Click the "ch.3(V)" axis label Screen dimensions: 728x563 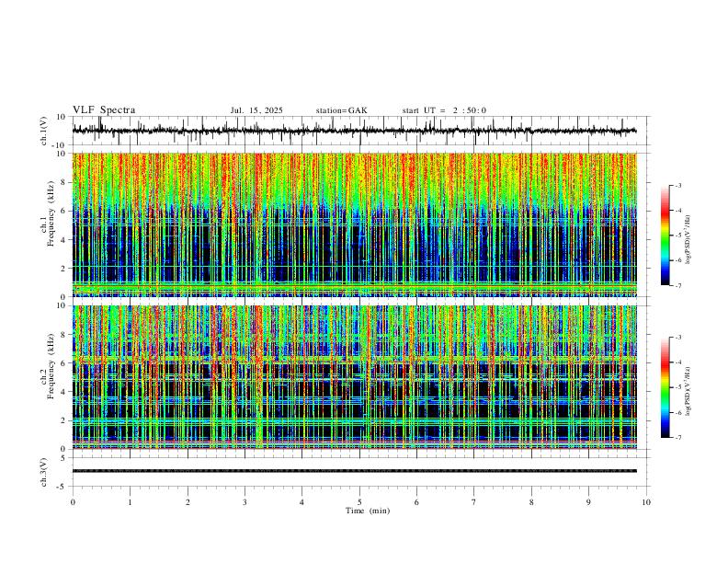pos(44,472)
